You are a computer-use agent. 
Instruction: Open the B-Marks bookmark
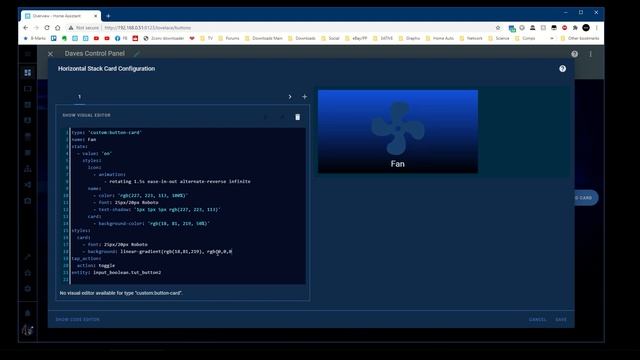[35, 38]
